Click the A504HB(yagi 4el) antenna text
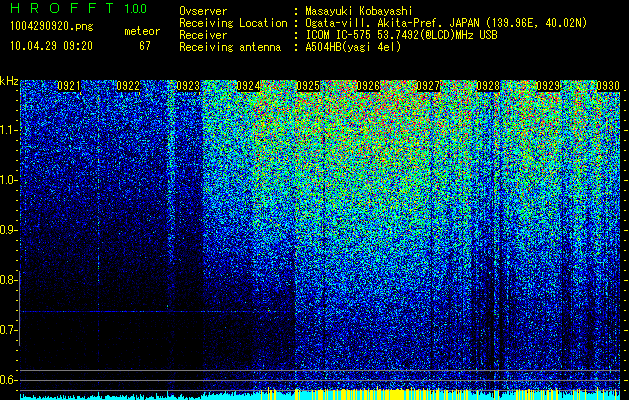 (353, 47)
